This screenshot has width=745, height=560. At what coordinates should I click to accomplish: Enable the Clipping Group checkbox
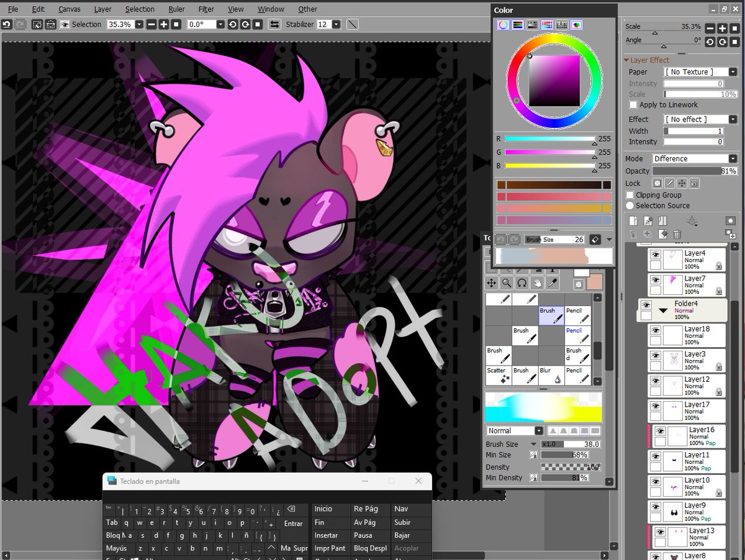coord(630,195)
